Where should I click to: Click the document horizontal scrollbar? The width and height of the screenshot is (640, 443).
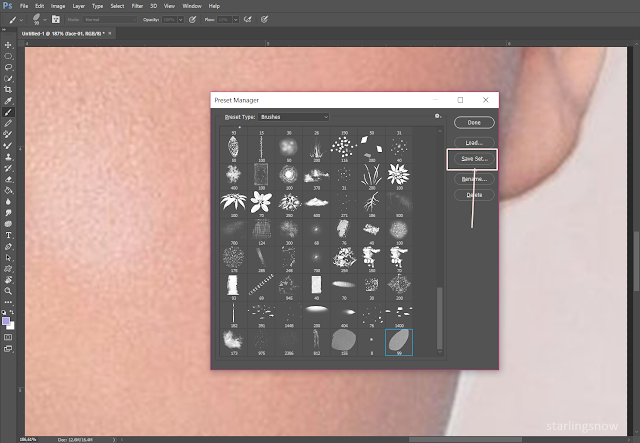(465, 440)
